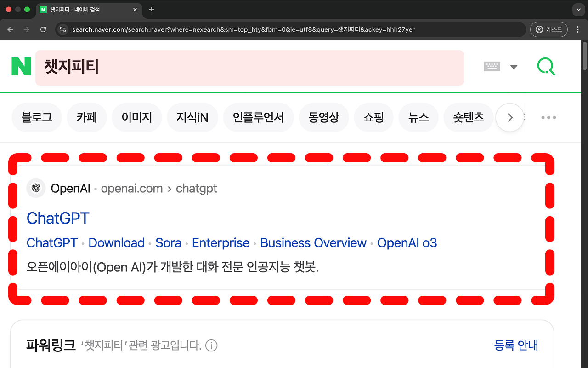
Task: Run search with the green magnifier icon
Action: (x=546, y=67)
